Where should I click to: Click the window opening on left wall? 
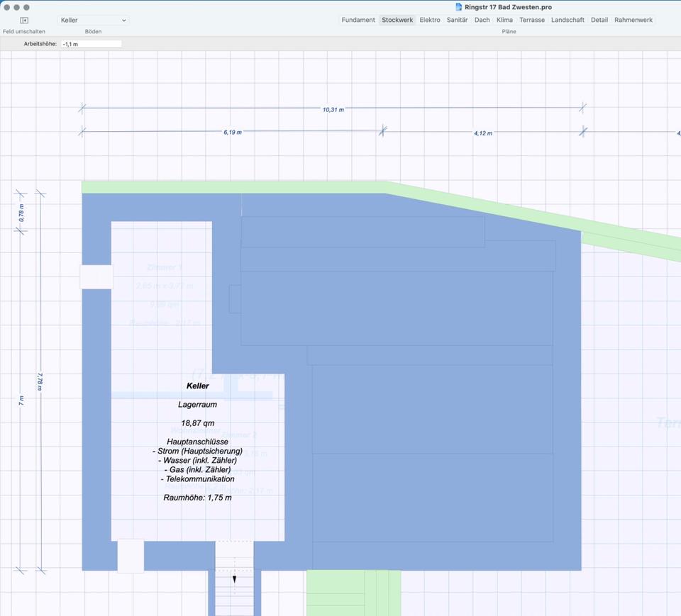click(96, 277)
